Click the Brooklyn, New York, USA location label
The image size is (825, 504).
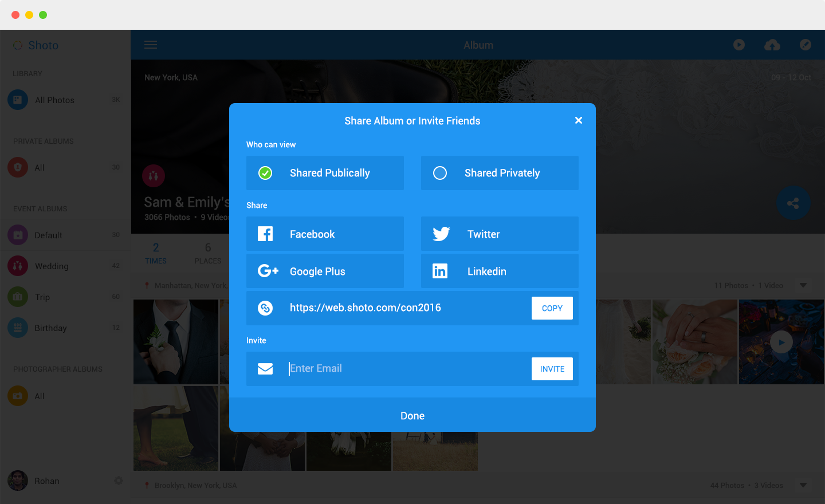[195, 486]
